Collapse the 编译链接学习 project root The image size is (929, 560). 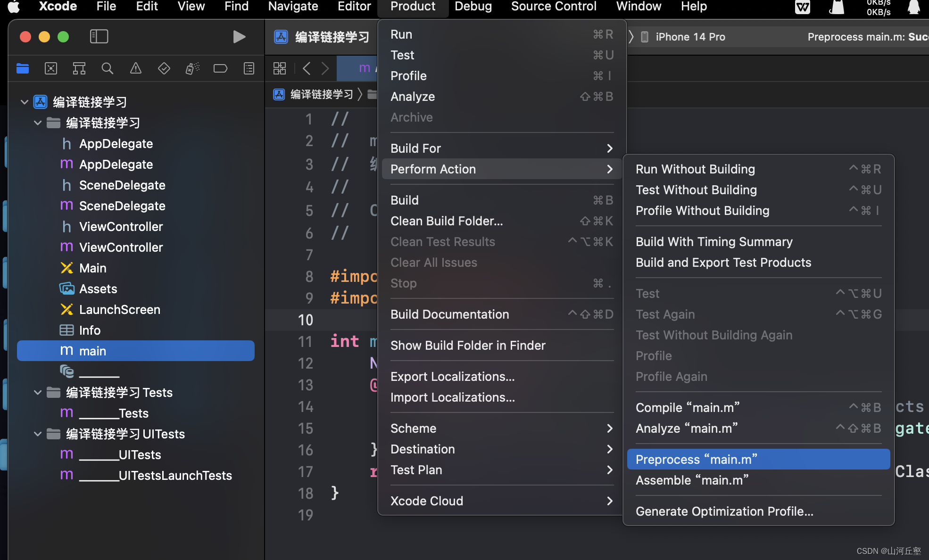point(25,102)
